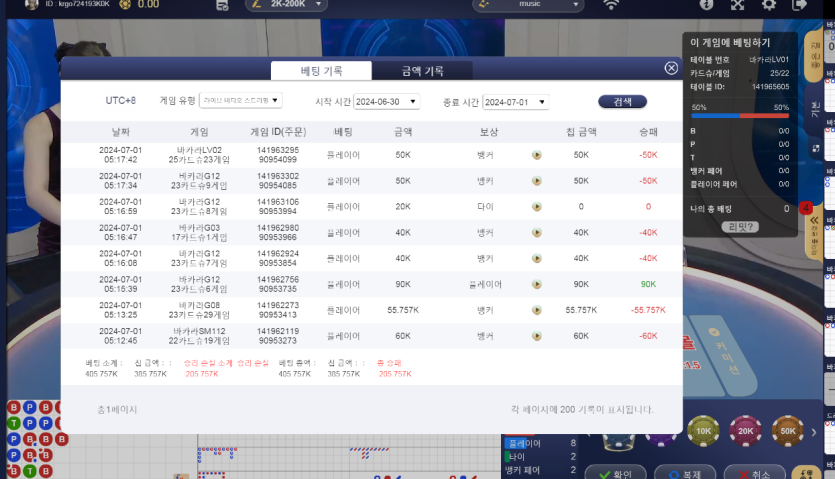Click the red 4 notification badge

click(x=805, y=208)
